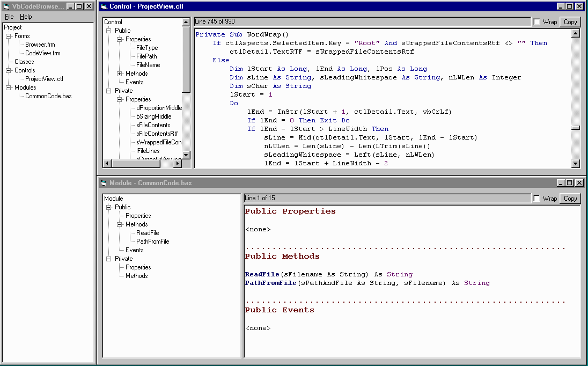Collapse Public Methods node in Module tree
Viewport: 588px width, 366px height.
pyautogui.click(x=120, y=224)
